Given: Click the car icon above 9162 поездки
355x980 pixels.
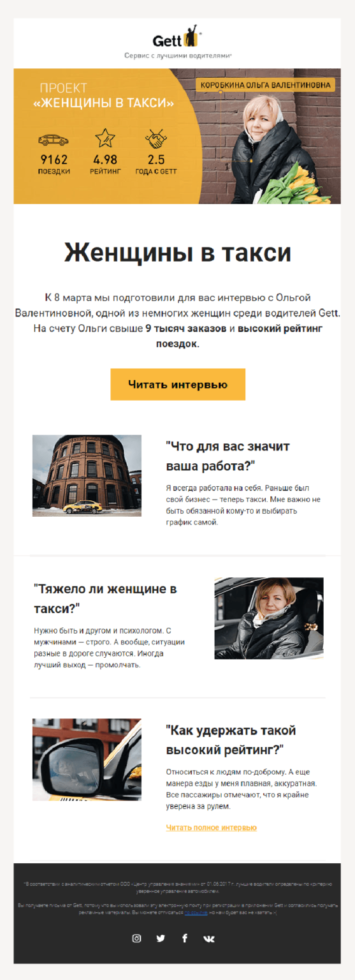Looking at the screenshot, I should [x=54, y=139].
